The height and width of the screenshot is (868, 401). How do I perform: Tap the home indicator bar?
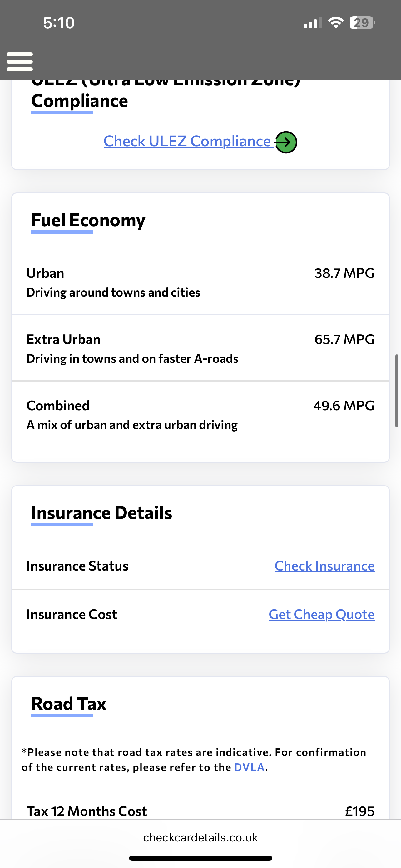(200, 858)
